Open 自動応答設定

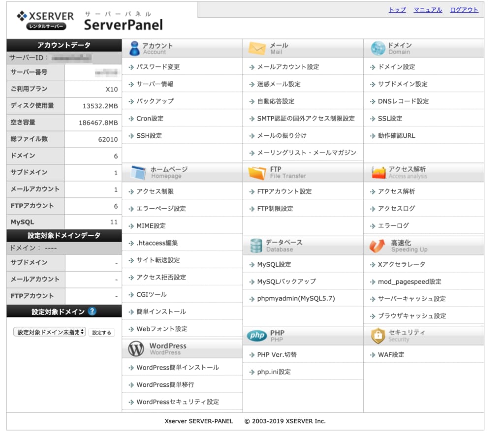click(276, 101)
